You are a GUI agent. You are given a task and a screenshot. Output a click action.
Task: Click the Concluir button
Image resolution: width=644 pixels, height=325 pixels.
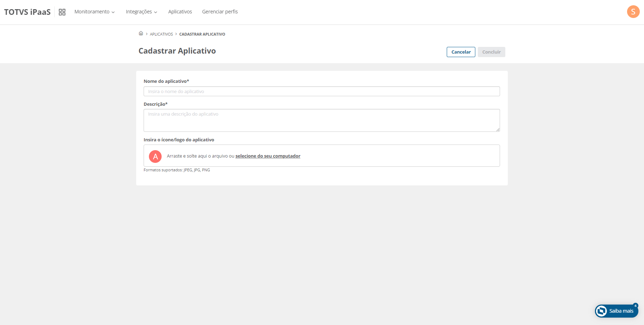click(x=492, y=52)
